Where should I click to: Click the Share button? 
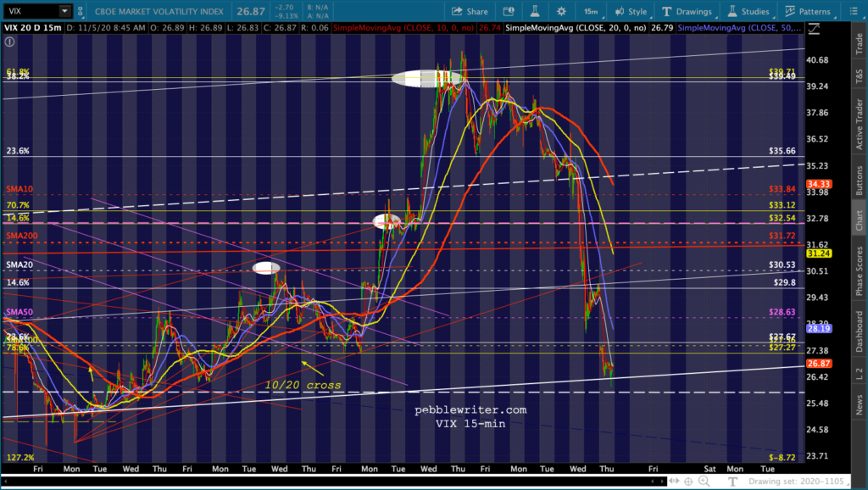point(470,11)
